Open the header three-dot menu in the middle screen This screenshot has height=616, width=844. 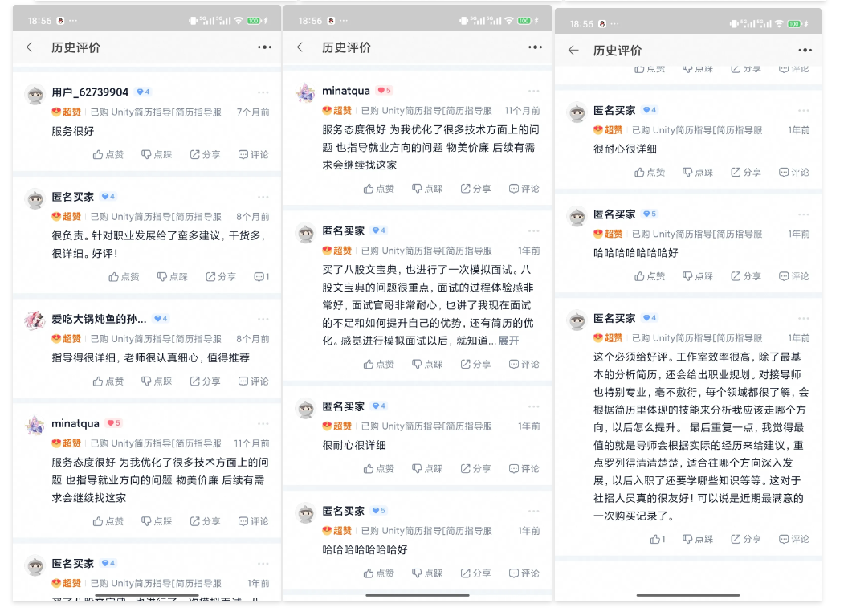[x=535, y=47]
